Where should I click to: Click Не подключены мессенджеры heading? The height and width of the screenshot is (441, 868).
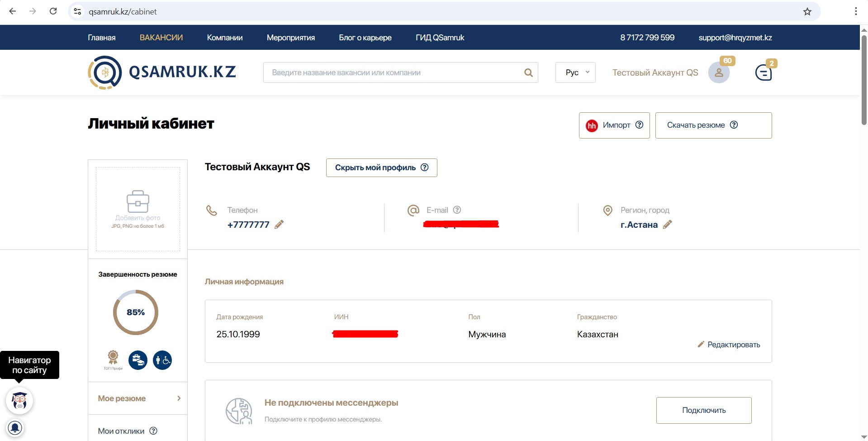331,403
